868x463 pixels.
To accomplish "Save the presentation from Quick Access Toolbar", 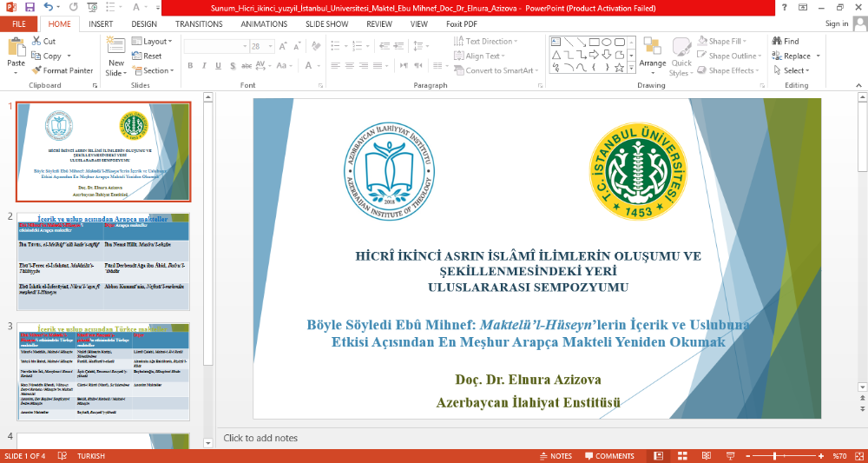I will [30, 8].
